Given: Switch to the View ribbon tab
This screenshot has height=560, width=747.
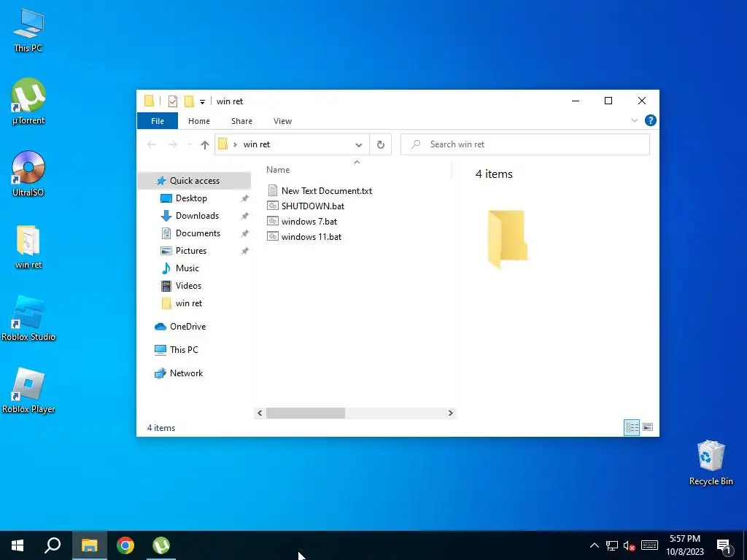Looking at the screenshot, I should click(x=282, y=121).
